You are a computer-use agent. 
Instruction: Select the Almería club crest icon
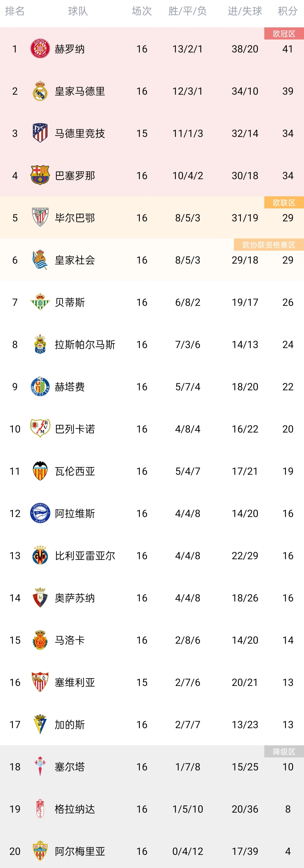coord(40,851)
